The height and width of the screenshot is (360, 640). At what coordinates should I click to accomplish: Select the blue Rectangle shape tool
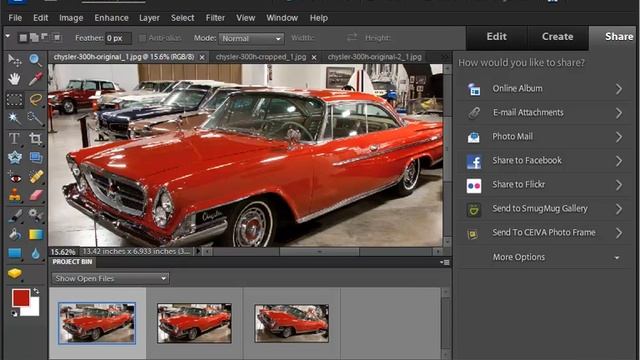tap(14, 253)
